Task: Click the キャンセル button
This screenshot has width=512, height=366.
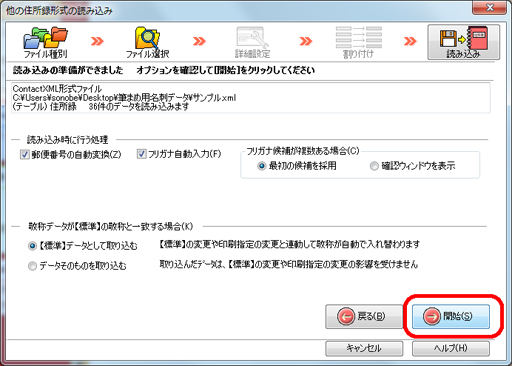Action: coord(364,348)
